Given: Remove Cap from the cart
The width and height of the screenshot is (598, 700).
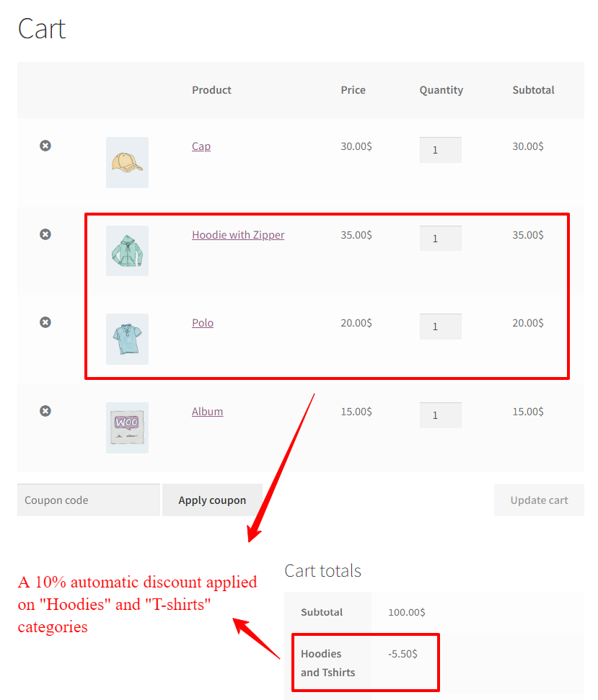Looking at the screenshot, I should [x=45, y=146].
